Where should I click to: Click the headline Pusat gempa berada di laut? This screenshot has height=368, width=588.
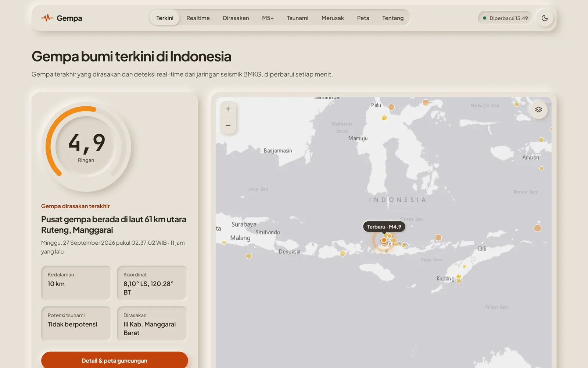[114, 224]
